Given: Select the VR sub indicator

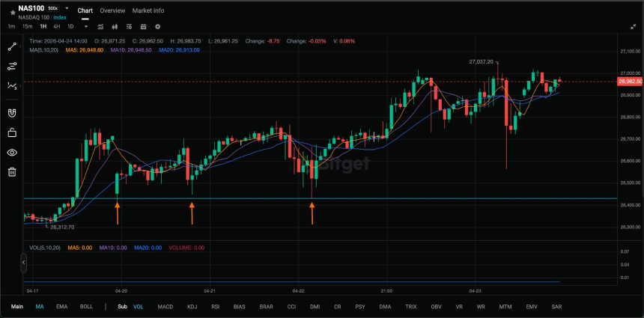Looking at the screenshot, I should click(459, 307).
